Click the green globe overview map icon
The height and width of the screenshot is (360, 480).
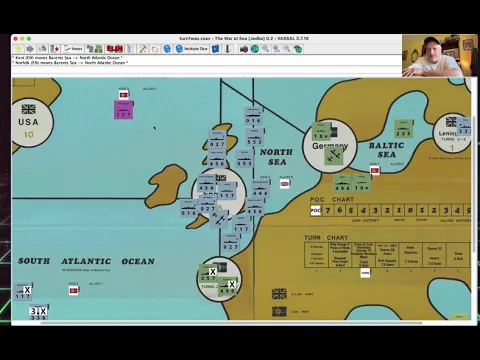click(255, 49)
